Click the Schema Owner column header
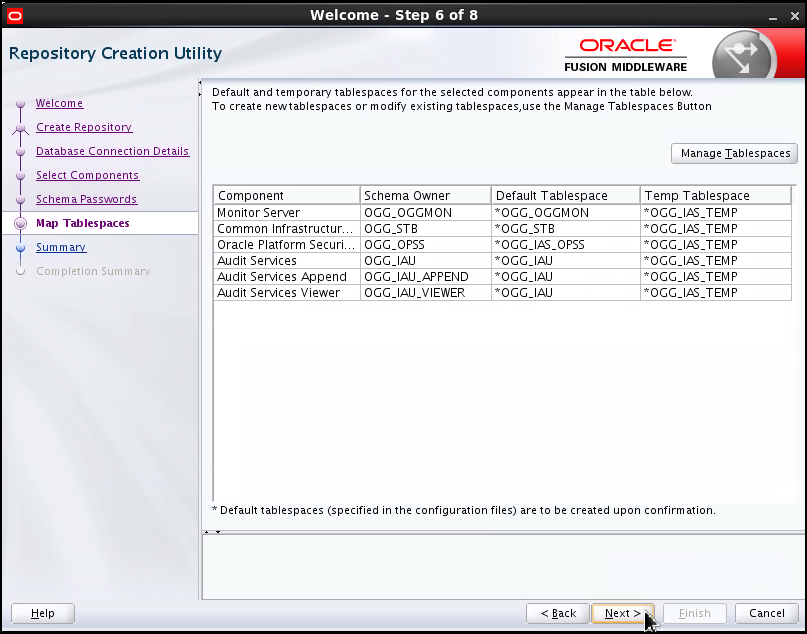Image resolution: width=807 pixels, height=634 pixels. tap(426, 196)
